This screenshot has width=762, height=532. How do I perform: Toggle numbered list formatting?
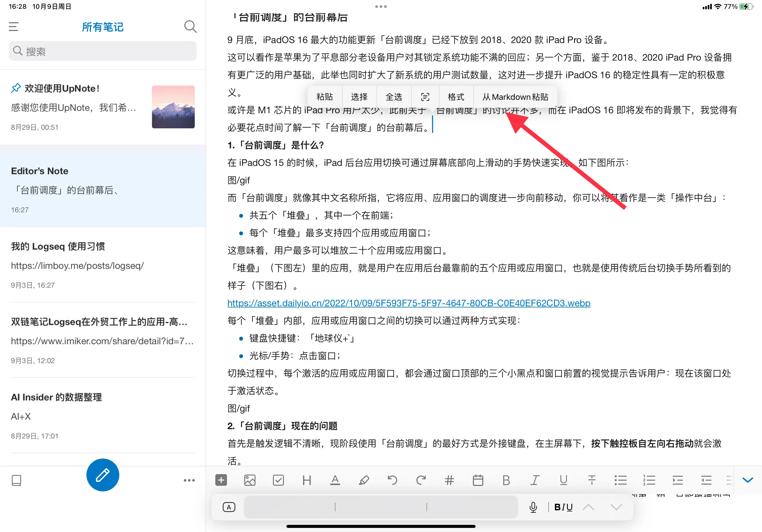click(x=649, y=480)
